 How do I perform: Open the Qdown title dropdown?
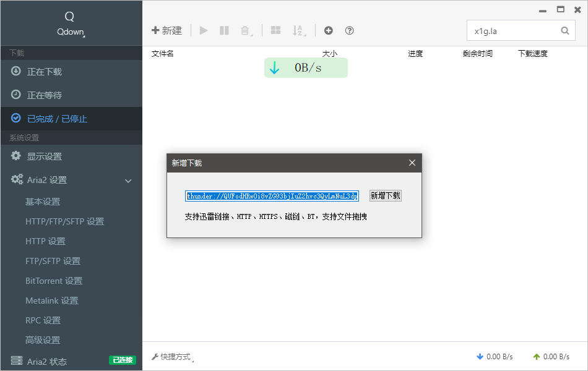click(x=71, y=32)
